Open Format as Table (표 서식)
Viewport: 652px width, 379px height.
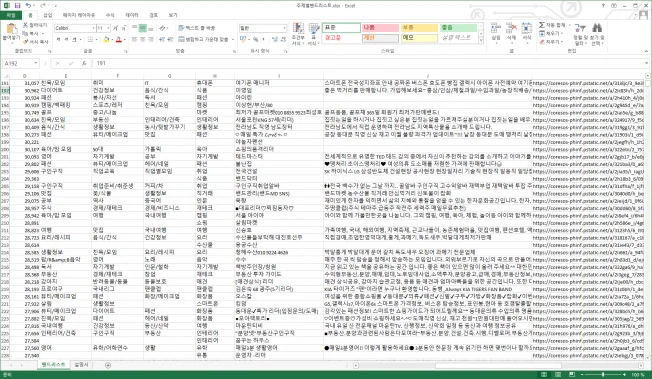coord(314,34)
